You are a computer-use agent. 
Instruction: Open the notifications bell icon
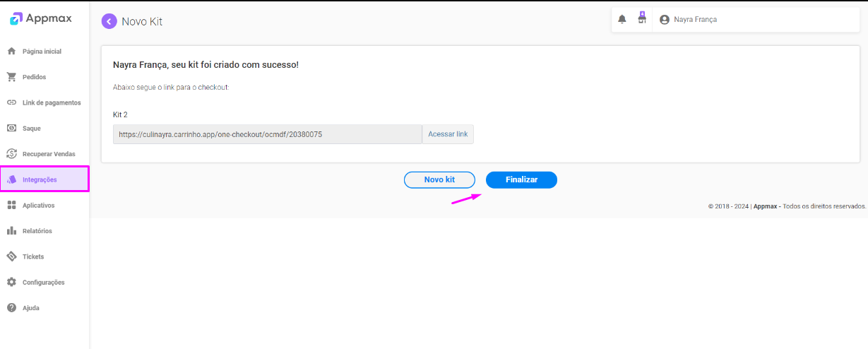click(x=622, y=20)
